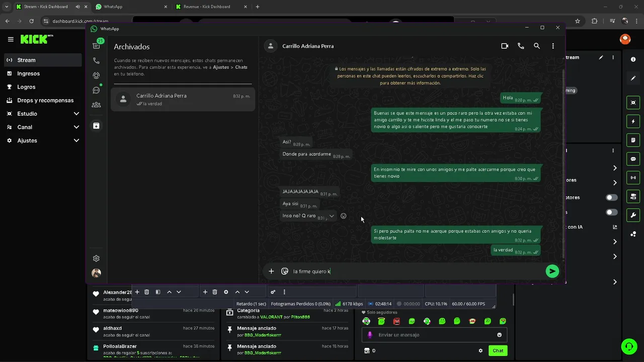Open WhatsApp Chats icon with 25 badge
644x362 pixels.
point(96,46)
